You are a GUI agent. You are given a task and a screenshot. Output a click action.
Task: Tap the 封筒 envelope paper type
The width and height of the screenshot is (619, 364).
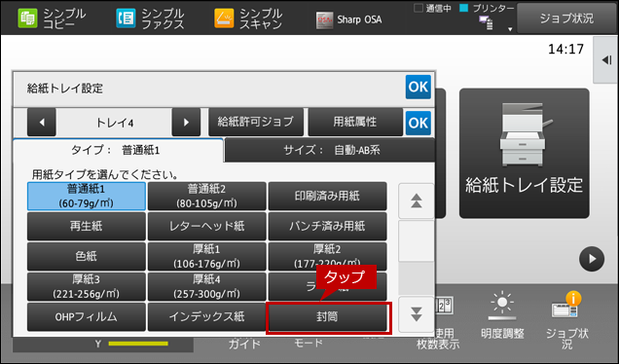[327, 316]
